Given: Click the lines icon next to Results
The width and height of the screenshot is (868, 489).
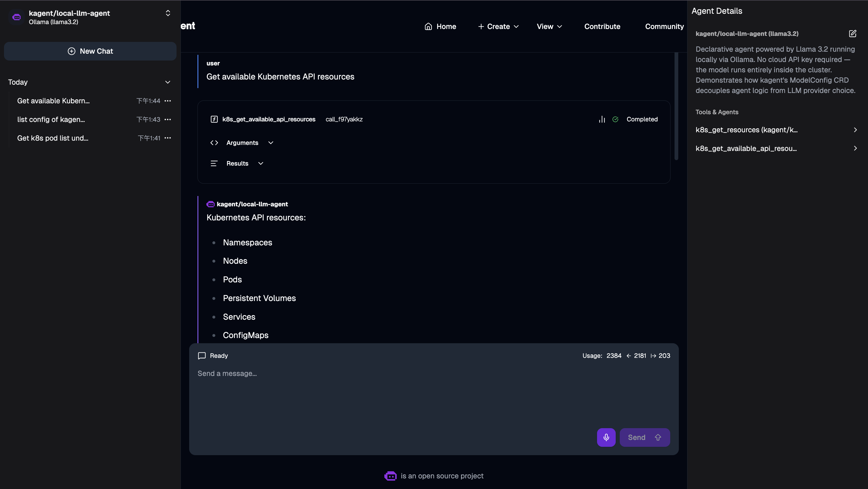Looking at the screenshot, I should coord(214,163).
